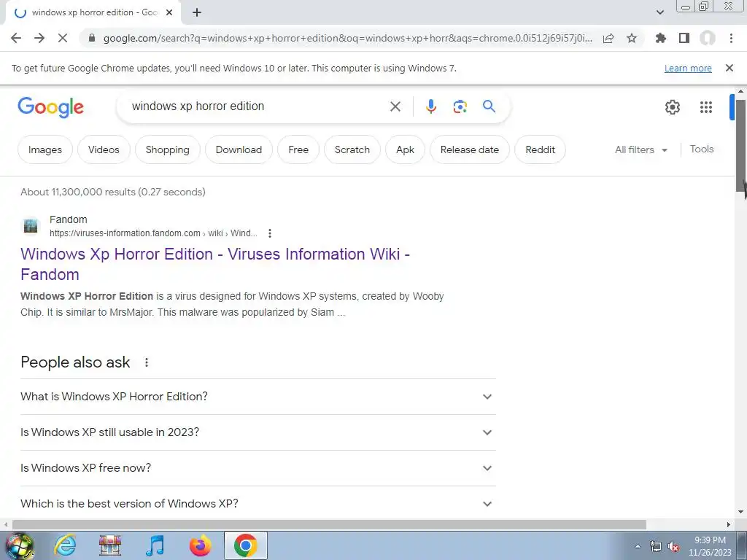Screen dimensions: 747x560
Task: Click the vertical scrollbar thumb
Action: click(x=741, y=145)
